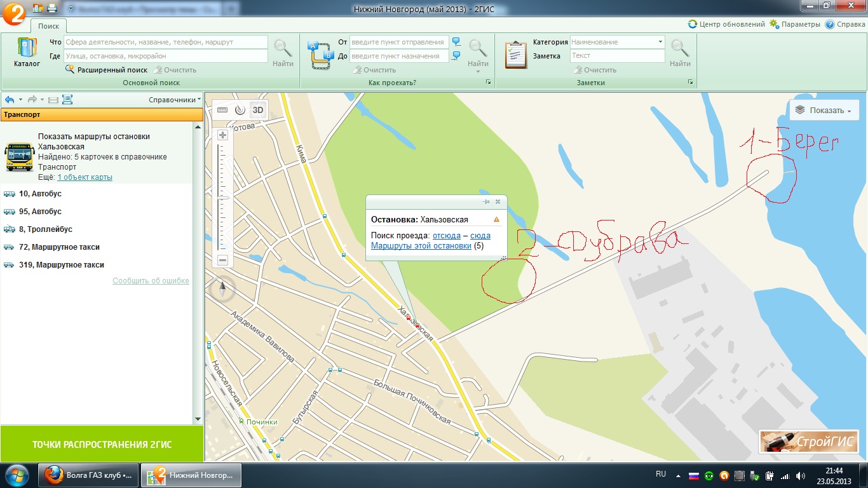Pin the Хальзовская stop popup
868x488 pixels.
(x=486, y=201)
